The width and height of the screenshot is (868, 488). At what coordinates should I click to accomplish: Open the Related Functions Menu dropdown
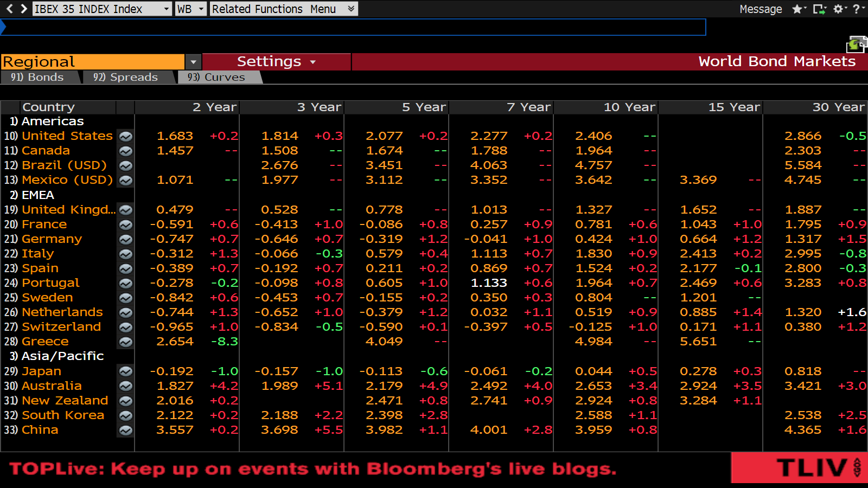click(x=284, y=9)
